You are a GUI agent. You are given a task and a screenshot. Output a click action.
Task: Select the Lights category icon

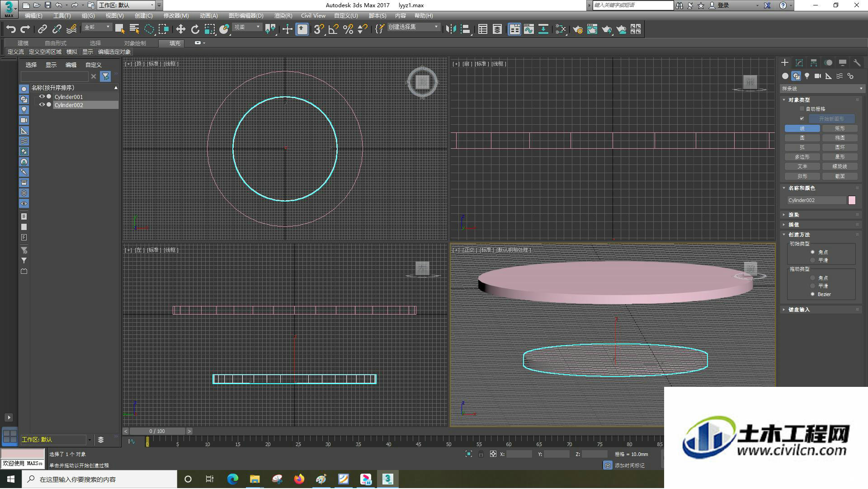[x=807, y=76]
